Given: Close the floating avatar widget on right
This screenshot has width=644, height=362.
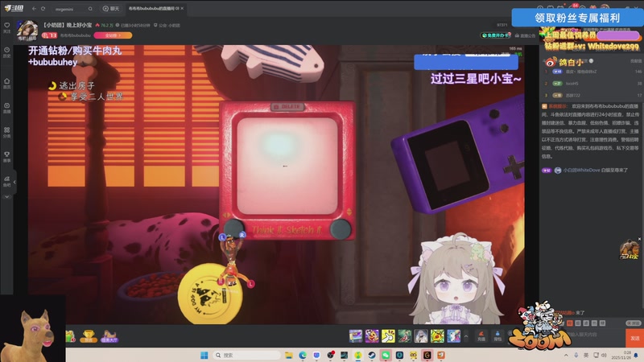Looking at the screenshot, I should [x=639, y=239].
